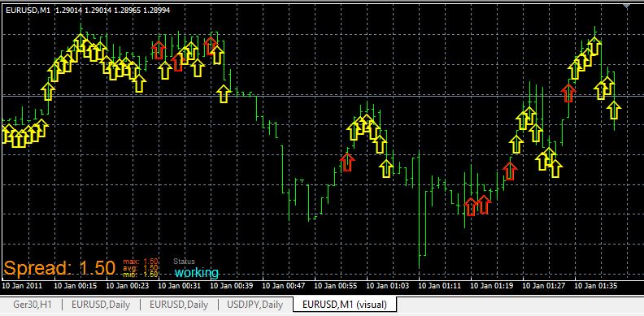Click the 'avg: 1.50' spread value
Viewport: 644px width, 316px height.
pyautogui.click(x=141, y=267)
